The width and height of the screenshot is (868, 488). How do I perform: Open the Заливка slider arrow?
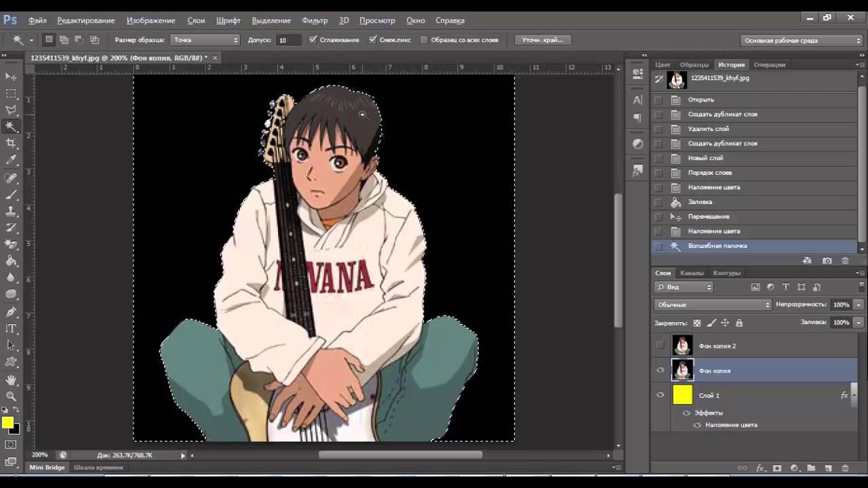(x=859, y=323)
